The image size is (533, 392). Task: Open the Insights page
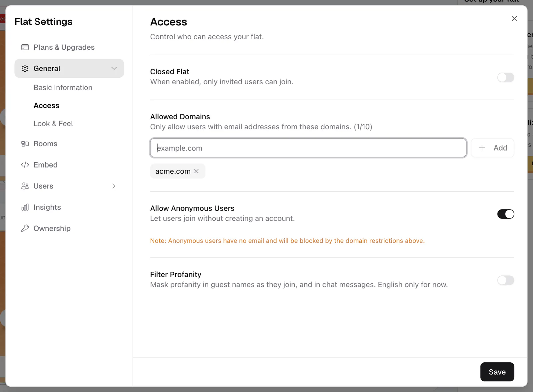pos(69,207)
